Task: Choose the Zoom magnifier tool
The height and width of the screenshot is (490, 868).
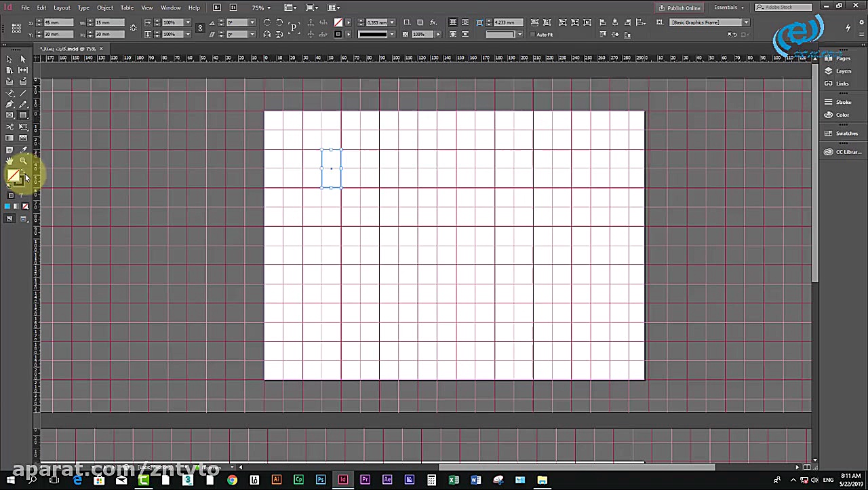Action: click(23, 161)
